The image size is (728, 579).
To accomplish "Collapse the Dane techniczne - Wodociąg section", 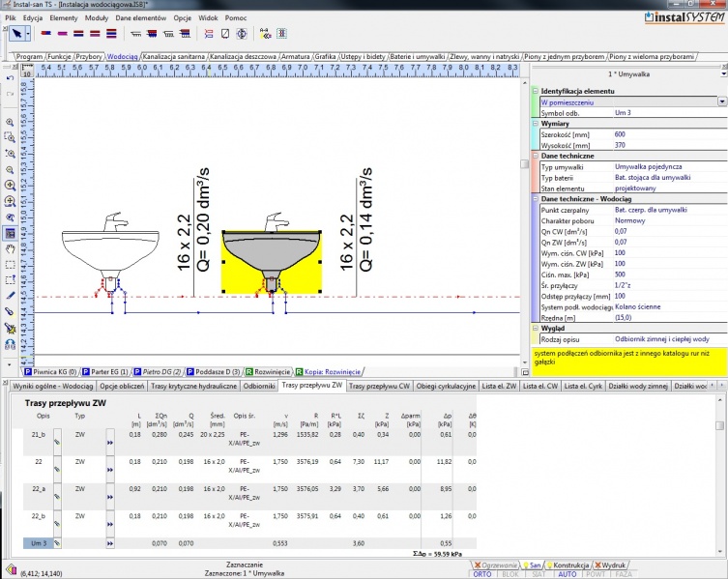I will pos(535,198).
